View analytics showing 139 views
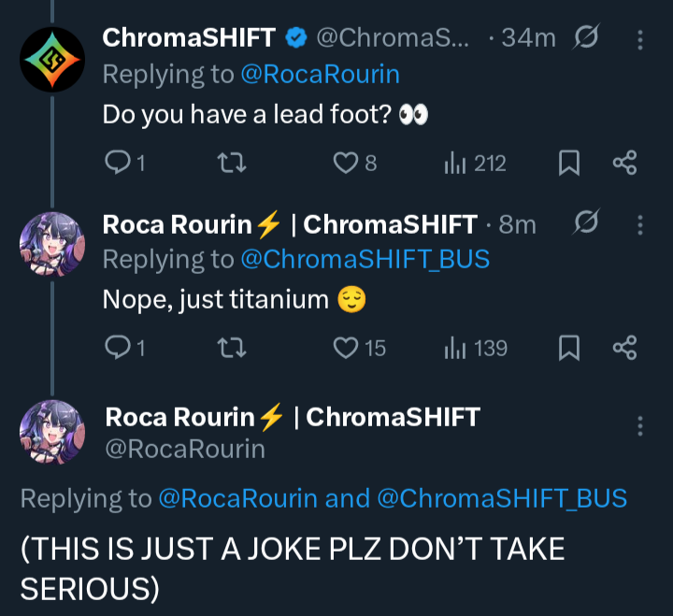 (455, 349)
